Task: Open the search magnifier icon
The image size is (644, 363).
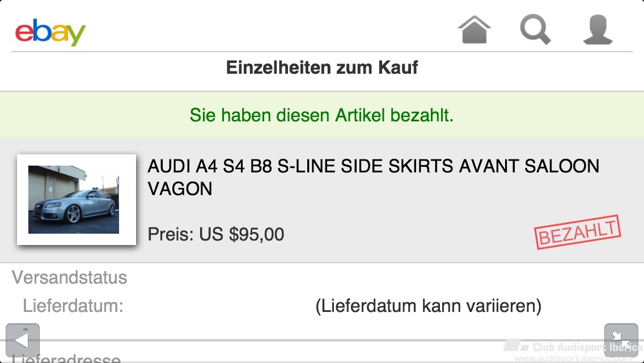Action: [535, 29]
